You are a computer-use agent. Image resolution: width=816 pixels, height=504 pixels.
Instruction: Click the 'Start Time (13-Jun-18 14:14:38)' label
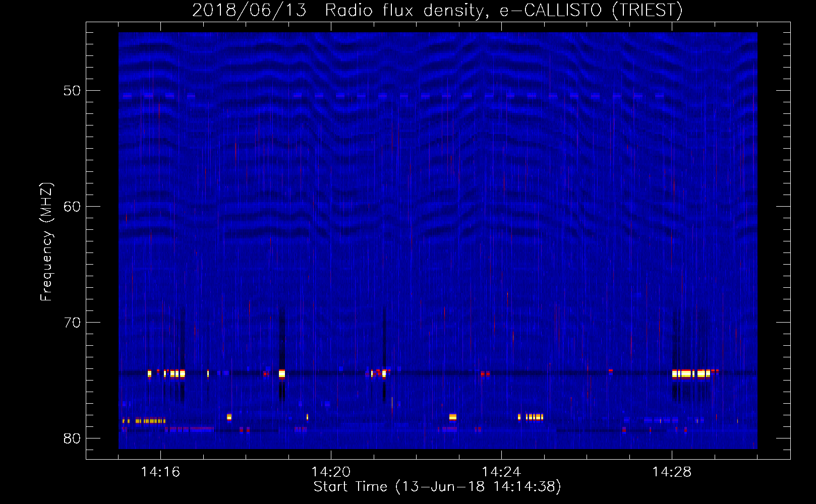click(437, 487)
